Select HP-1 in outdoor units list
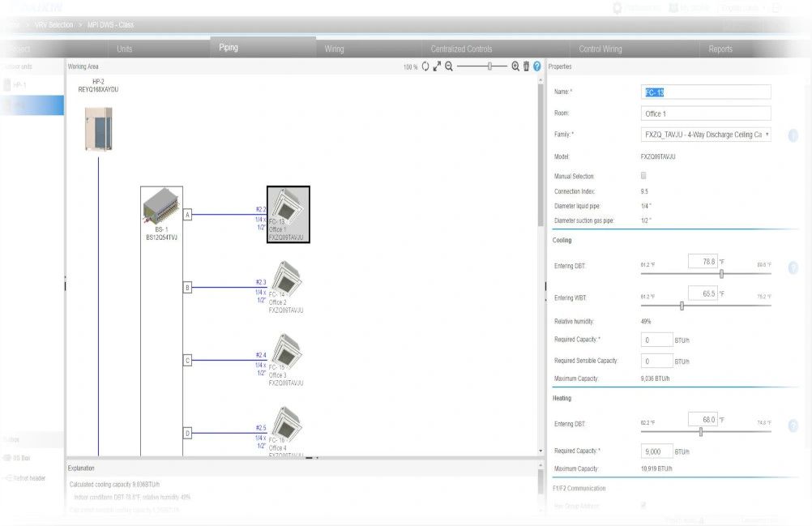Viewport: 812px width, 526px height. pyautogui.click(x=19, y=85)
